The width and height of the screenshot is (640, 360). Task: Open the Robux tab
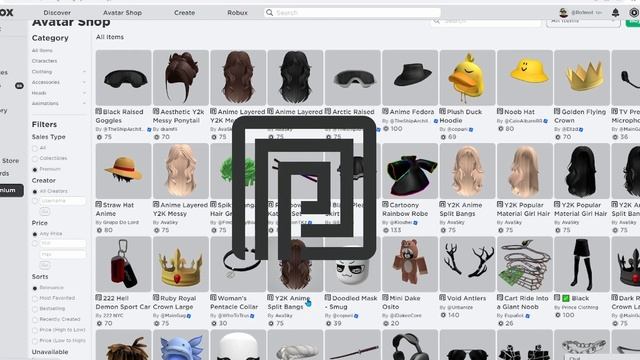coord(238,13)
